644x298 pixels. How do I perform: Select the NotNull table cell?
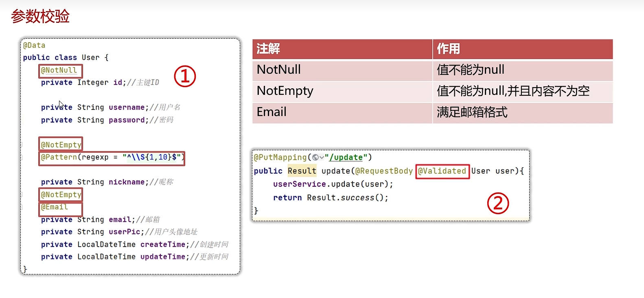pos(342,70)
